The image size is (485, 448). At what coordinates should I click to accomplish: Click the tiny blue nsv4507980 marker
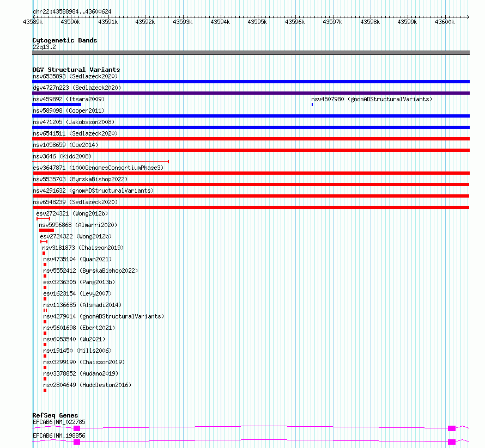point(312,105)
